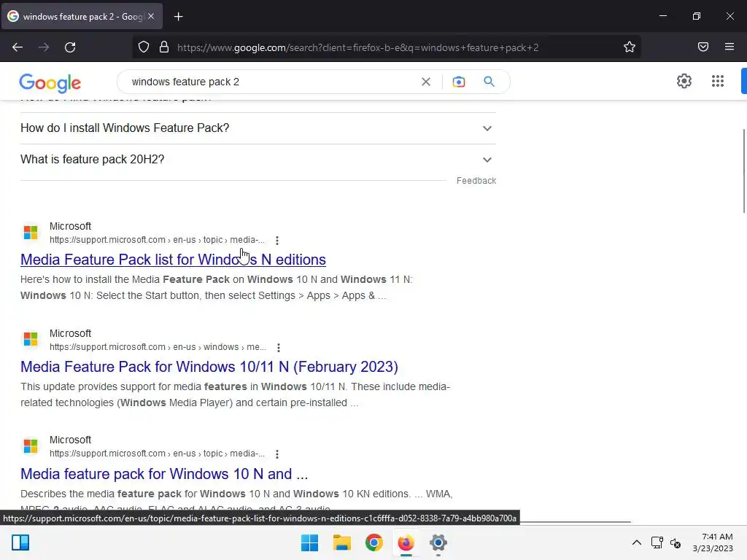Launch Google Chrome from taskbar
The width and height of the screenshot is (747, 560).
(x=374, y=542)
